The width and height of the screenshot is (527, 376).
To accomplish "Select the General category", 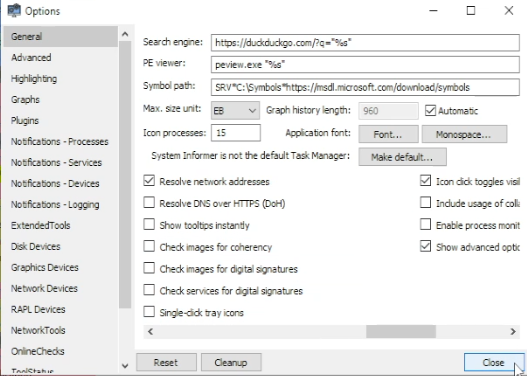I will (61, 36).
